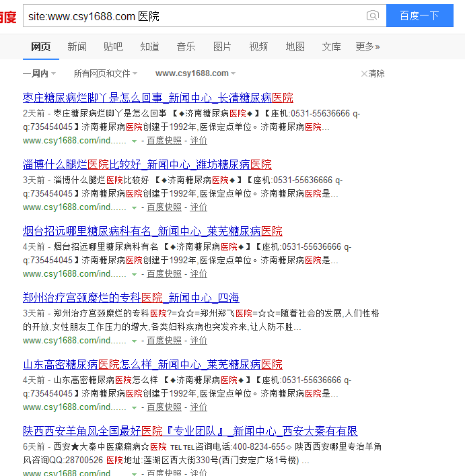Open the 文库 tab

point(331,46)
